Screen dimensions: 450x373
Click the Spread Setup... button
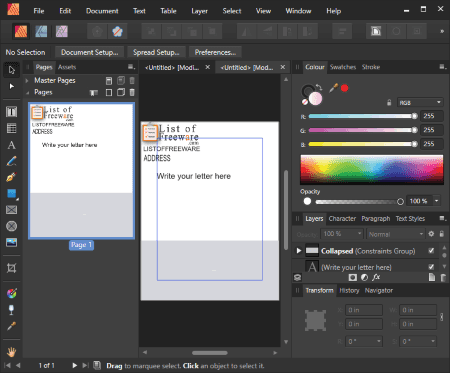point(156,52)
